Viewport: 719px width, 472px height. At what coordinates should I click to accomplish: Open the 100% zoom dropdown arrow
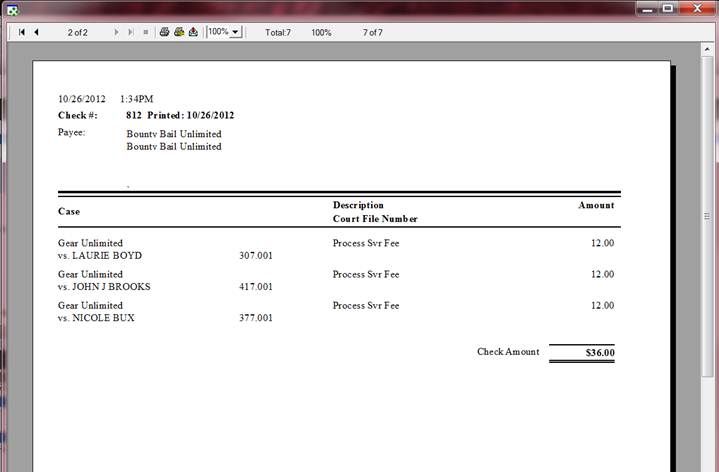[x=235, y=32]
